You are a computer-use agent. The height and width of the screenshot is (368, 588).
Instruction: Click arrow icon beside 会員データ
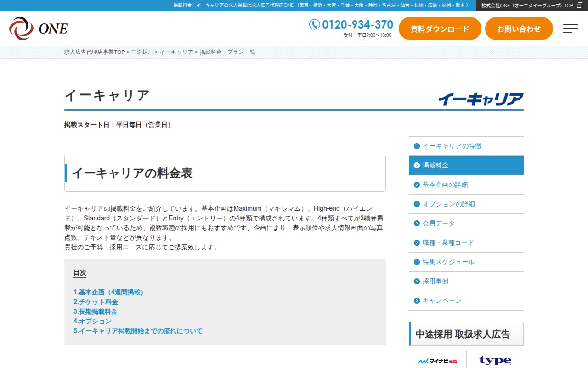(x=417, y=224)
